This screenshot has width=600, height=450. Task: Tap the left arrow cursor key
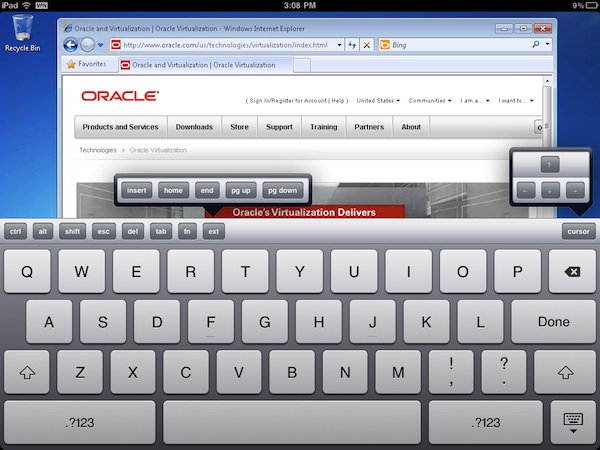tap(526, 191)
